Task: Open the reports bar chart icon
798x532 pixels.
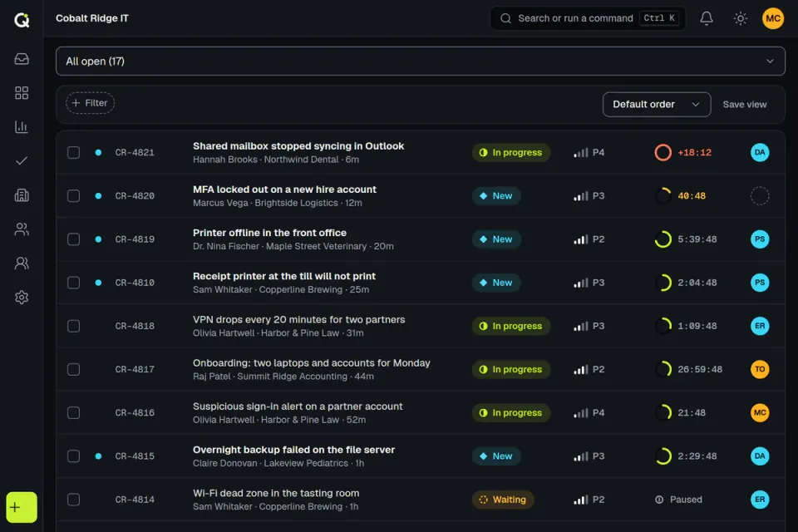Action: pyautogui.click(x=22, y=126)
